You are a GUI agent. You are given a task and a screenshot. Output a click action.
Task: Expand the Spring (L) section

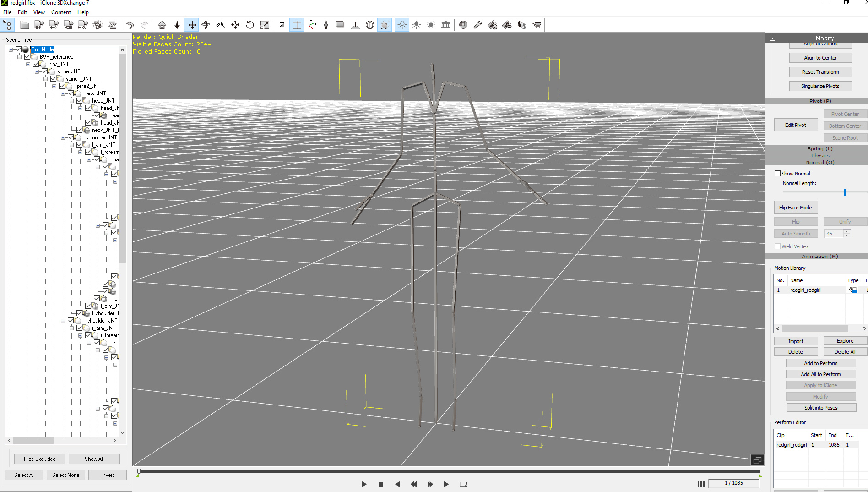pos(819,148)
